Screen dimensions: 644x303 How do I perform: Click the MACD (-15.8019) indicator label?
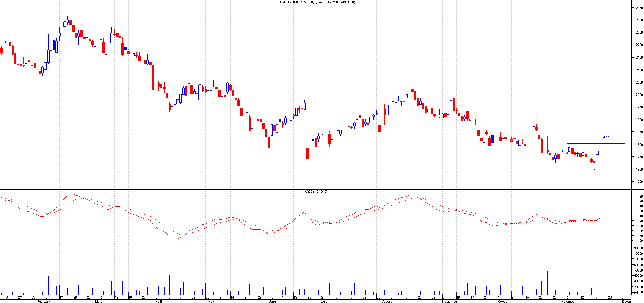pos(315,192)
